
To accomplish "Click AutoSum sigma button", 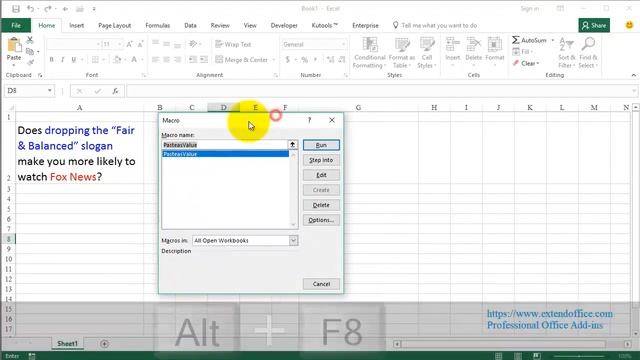I will pyautogui.click(x=529, y=40).
